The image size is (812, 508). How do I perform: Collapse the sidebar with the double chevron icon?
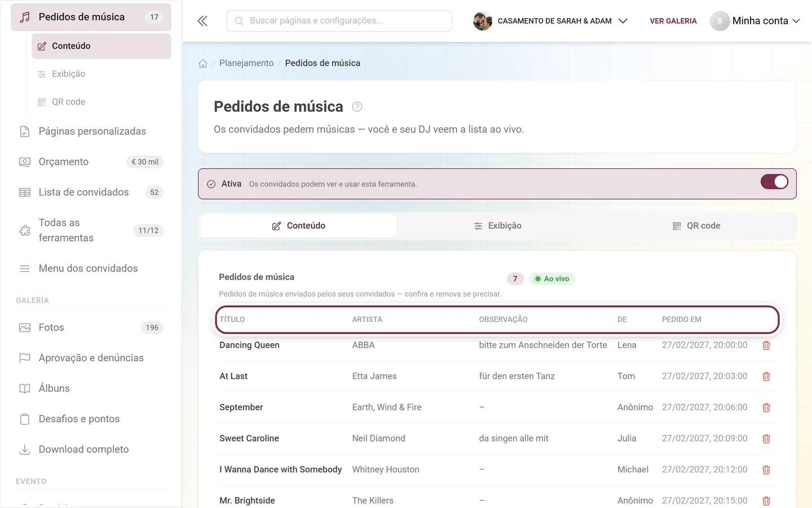[x=202, y=21]
